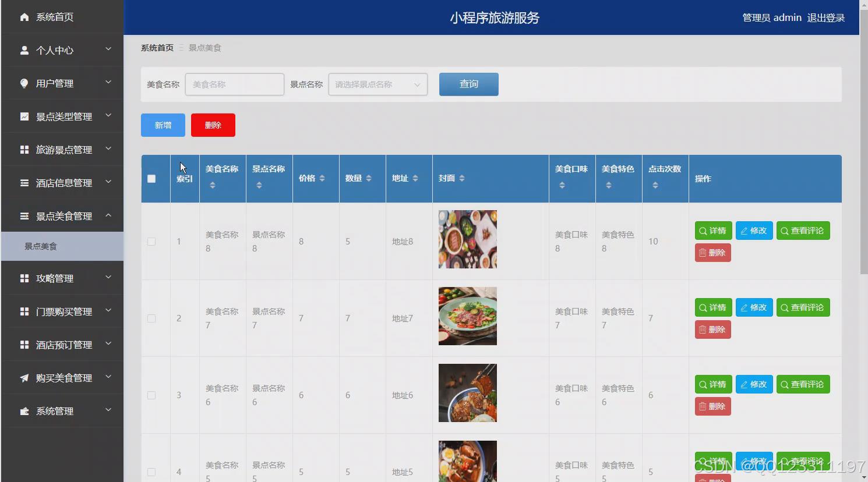
Task: Expand 旅游景点管理 menu chevron
Action: click(108, 149)
